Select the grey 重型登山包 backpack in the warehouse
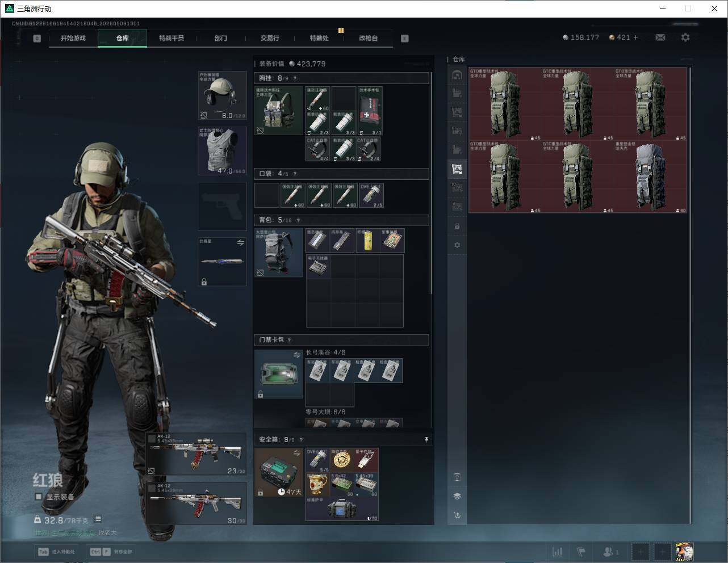The width and height of the screenshot is (728, 563). (x=651, y=177)
